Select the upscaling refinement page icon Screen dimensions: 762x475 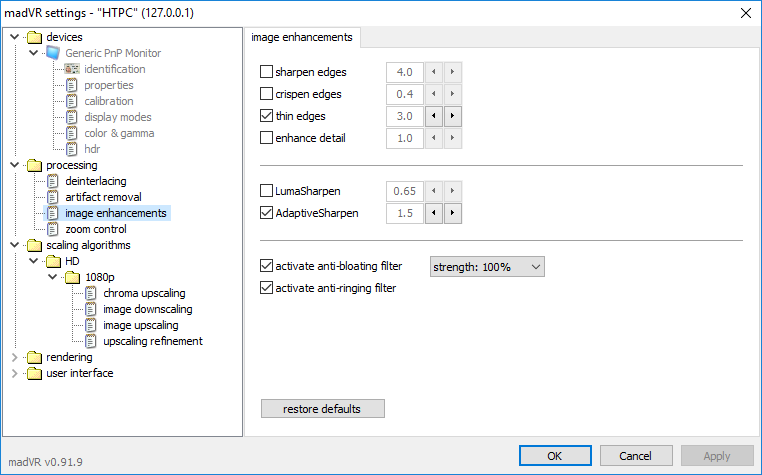[90, 341]
